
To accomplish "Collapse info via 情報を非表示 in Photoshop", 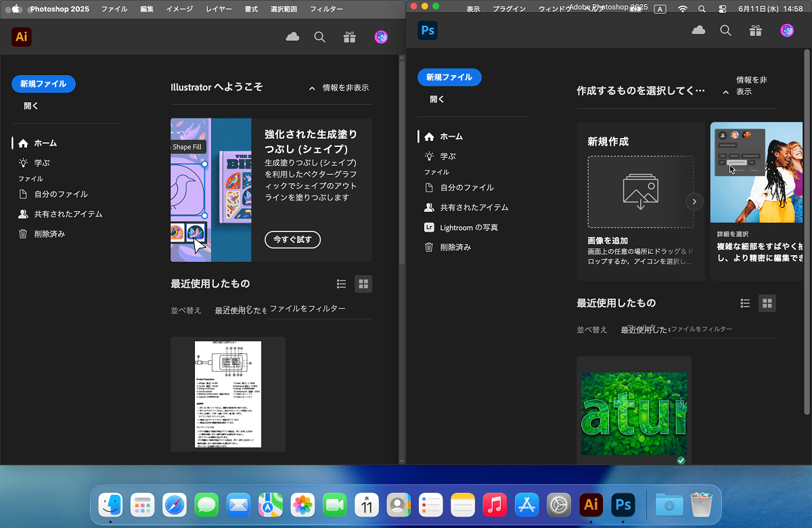I will coord(747,86).
